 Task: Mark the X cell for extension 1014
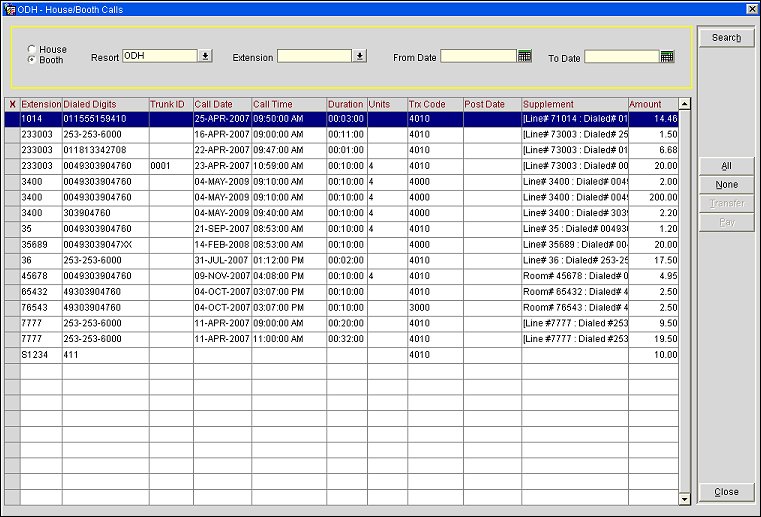tap(12, 119)
